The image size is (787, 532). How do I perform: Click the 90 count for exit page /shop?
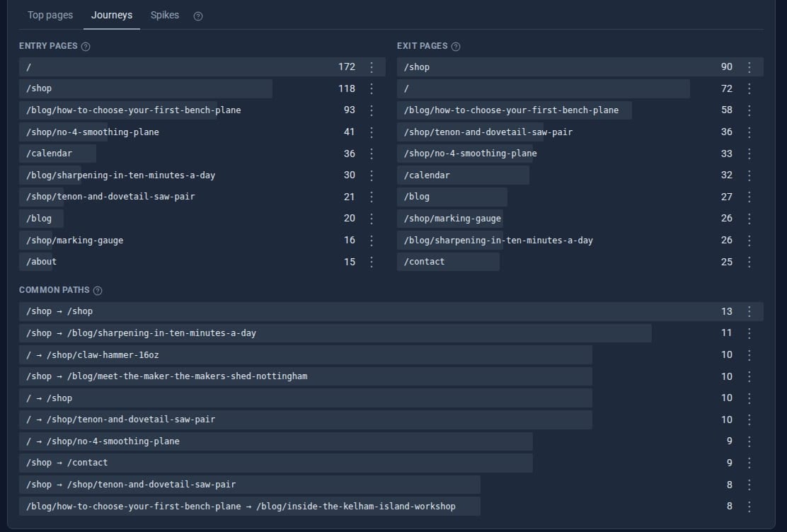(x=726, y=66)
